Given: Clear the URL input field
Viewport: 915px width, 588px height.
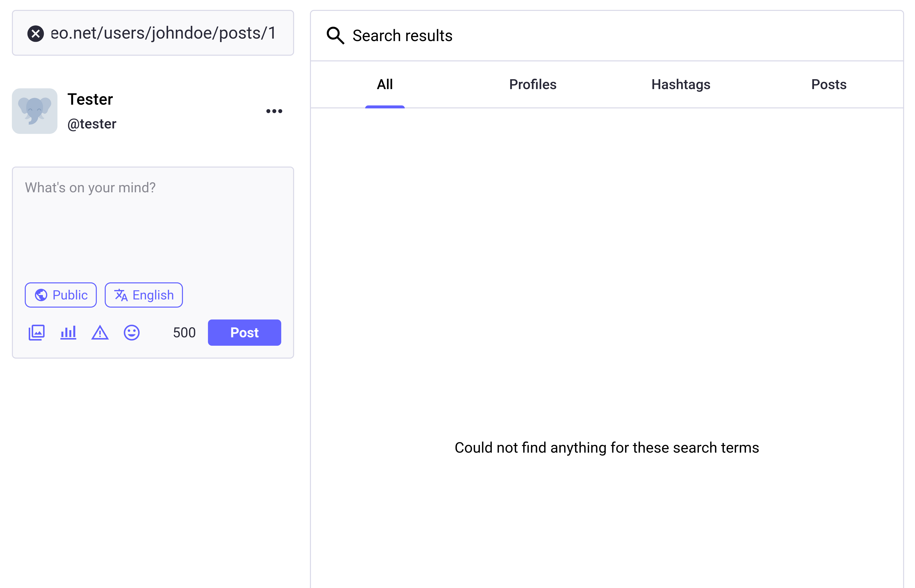Looking at the screenshot, I should 35,33.
